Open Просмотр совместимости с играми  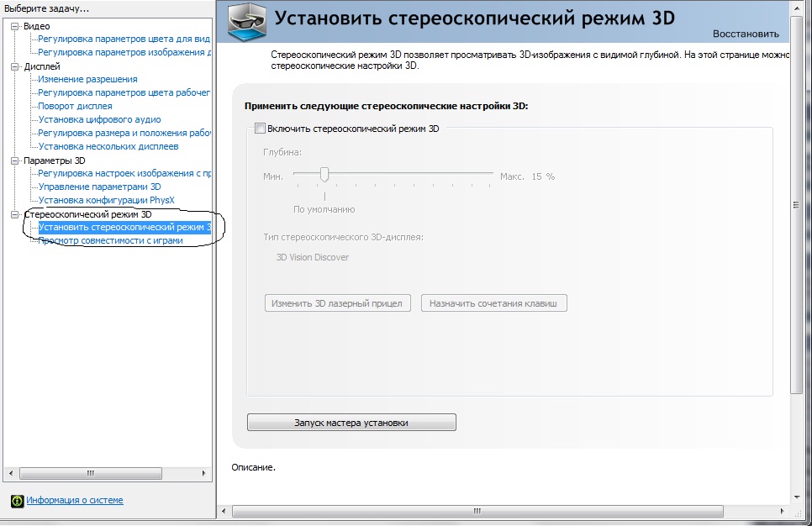pyautogui.click(x=110, y=241)
